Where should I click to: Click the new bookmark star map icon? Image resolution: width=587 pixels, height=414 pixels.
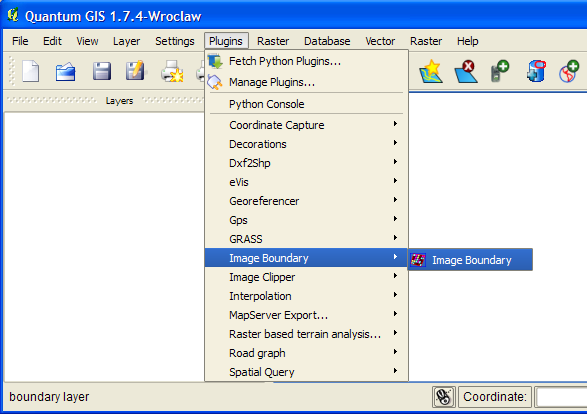point(431,71)
